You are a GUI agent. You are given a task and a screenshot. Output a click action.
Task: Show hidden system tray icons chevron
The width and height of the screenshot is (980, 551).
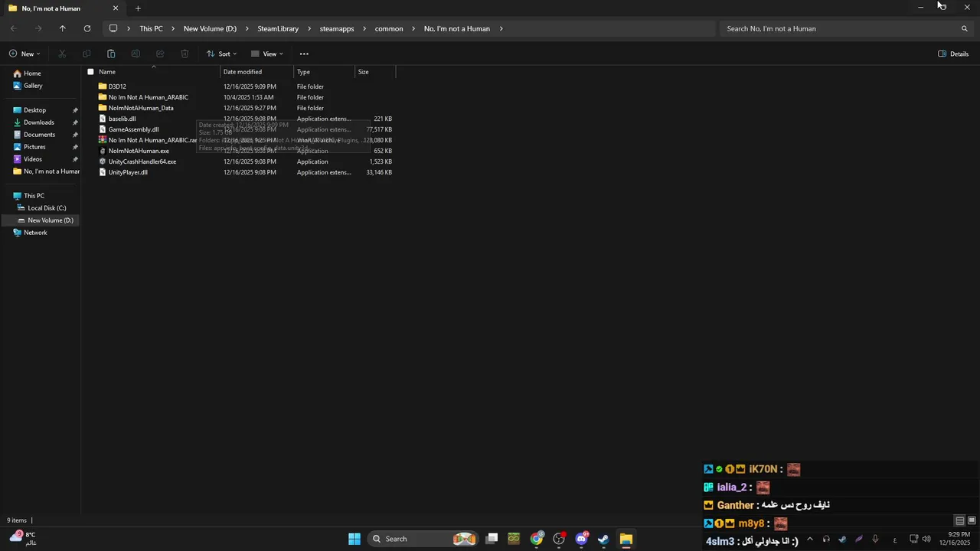[810, 539]
